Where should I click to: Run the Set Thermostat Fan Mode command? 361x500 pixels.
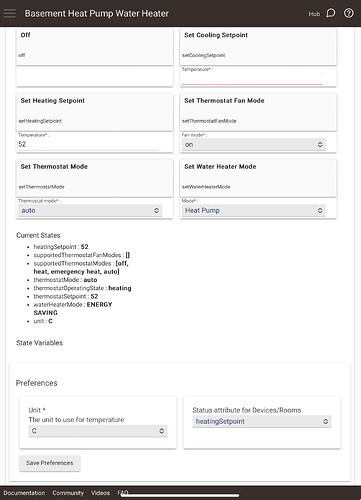tap(258, 112)
